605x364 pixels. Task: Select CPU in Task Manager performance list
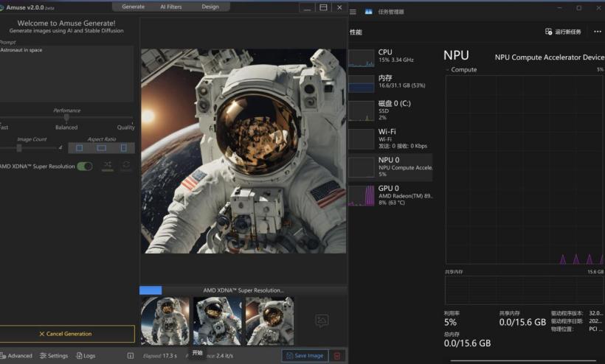(x=390, y=57)
